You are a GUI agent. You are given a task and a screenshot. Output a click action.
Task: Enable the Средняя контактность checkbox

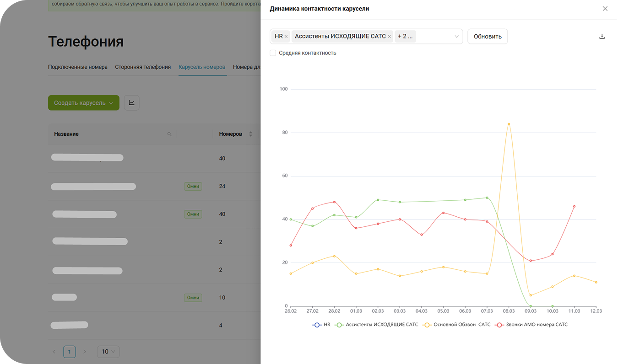(273, 53)
